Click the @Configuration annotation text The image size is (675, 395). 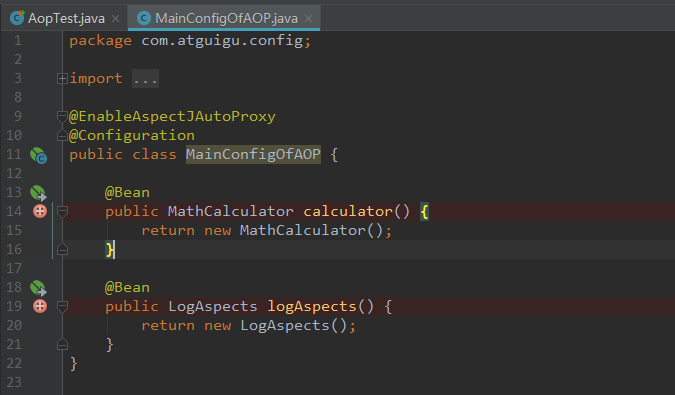[132, 136]
